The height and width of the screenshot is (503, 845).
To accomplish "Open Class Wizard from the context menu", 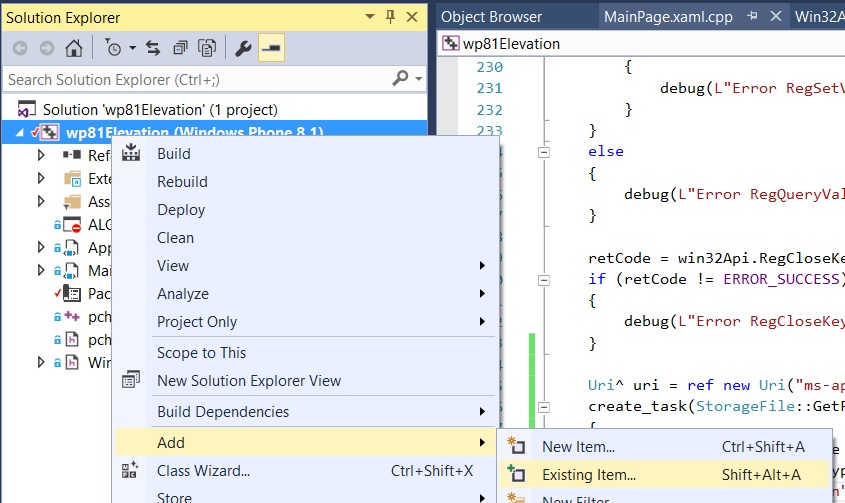I will [304, 471].
